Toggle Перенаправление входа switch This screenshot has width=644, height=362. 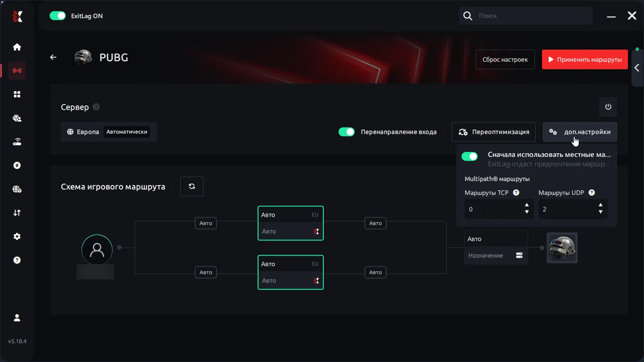point(347,132)
